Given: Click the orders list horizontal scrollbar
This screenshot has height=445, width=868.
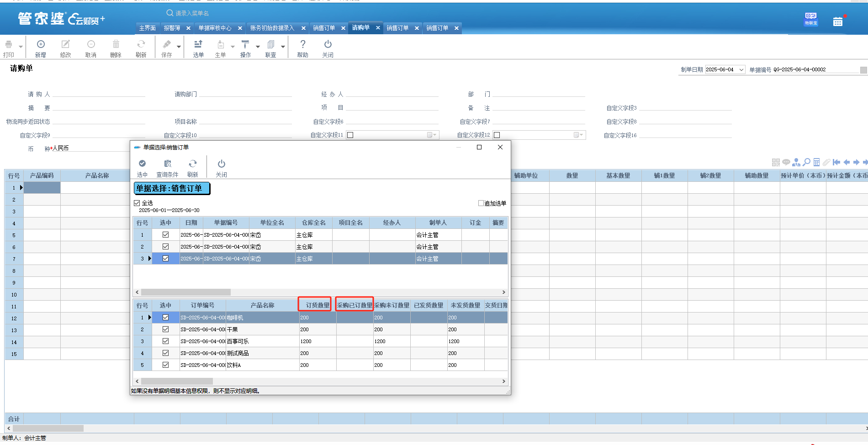Looking at the screenshot, I should 185,292.
